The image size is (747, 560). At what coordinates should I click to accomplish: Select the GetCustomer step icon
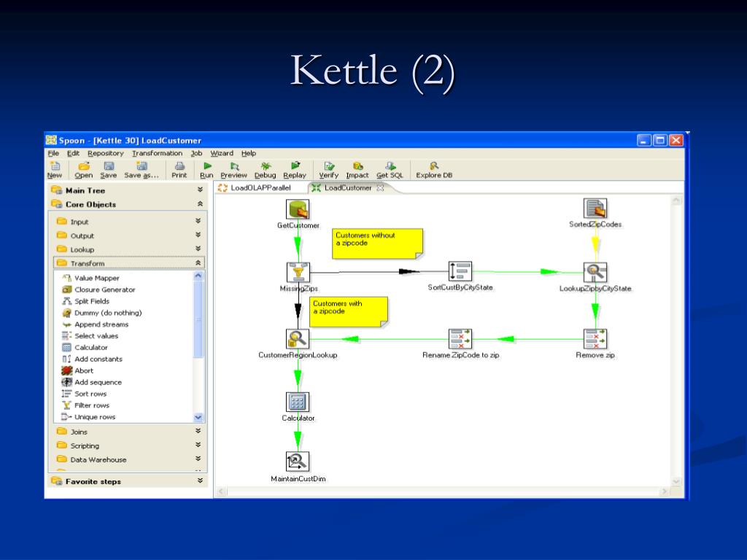(298, 209)
